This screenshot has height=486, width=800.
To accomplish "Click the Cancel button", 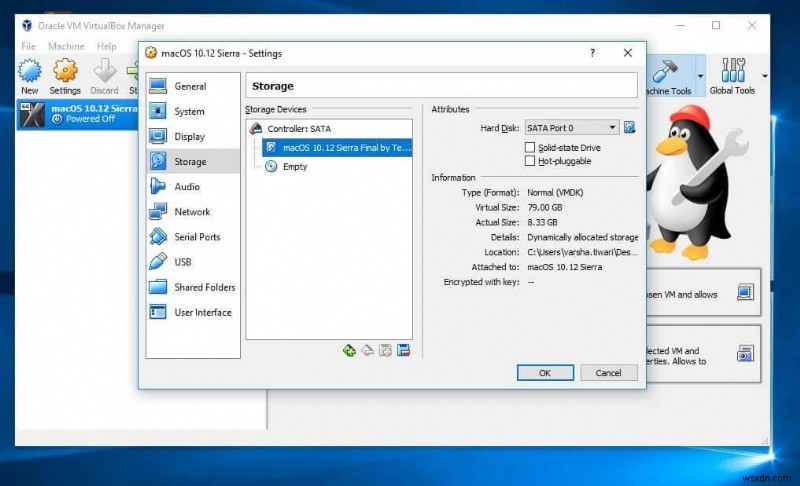I will [609, 373].
